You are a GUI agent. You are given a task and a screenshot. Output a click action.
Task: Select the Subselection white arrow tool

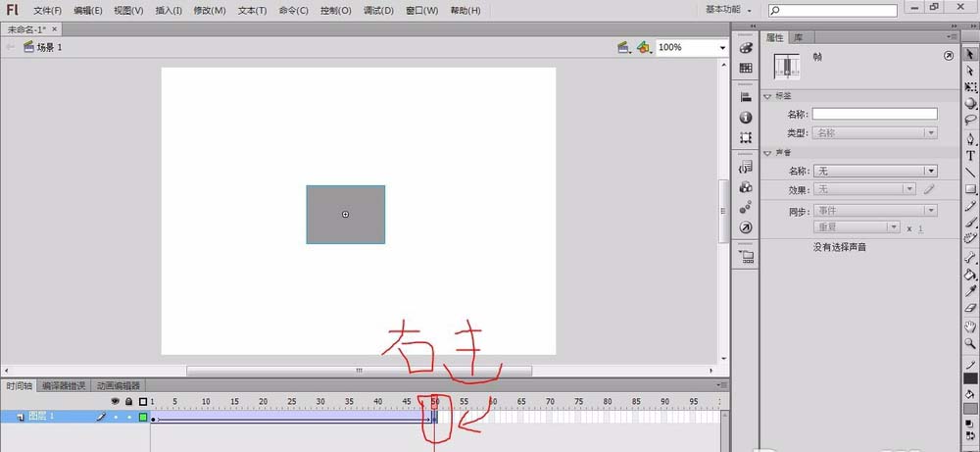(970, 72)
